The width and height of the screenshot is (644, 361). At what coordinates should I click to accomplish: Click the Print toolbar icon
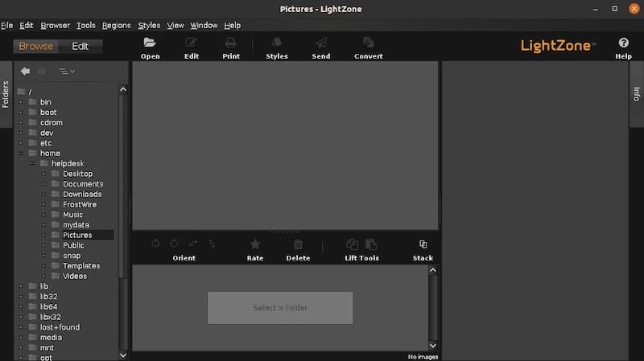point(230,43)
